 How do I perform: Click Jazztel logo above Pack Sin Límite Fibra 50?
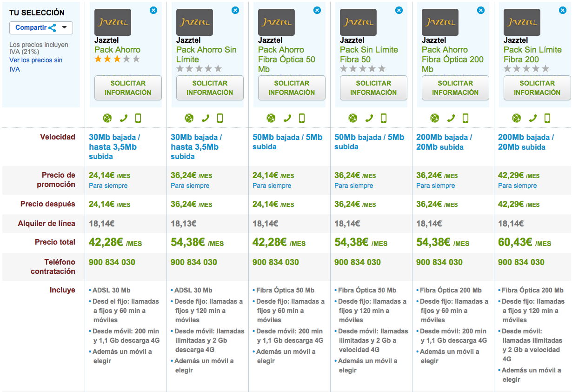click(x=358, y=22)
